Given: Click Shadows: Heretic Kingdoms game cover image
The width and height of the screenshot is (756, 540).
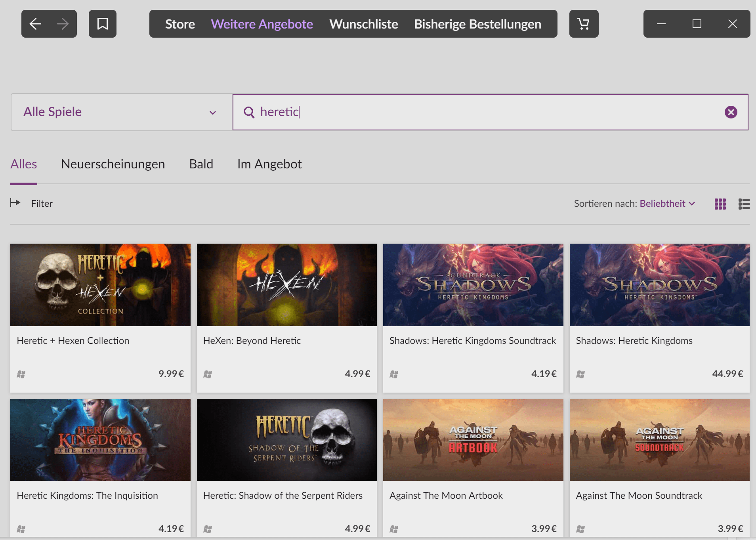Looking at the screenshot, I should 660,285.
